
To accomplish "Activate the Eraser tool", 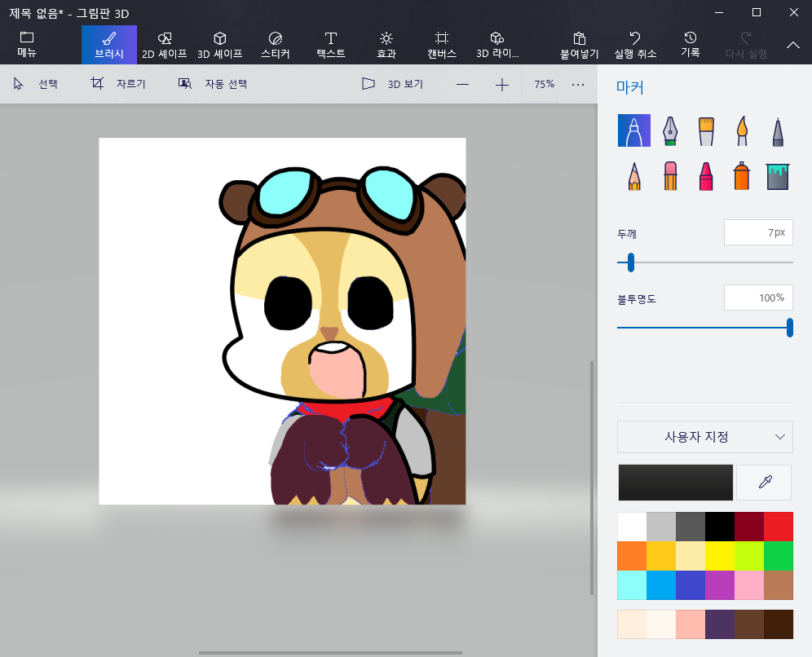I will [x=670, y=175].
